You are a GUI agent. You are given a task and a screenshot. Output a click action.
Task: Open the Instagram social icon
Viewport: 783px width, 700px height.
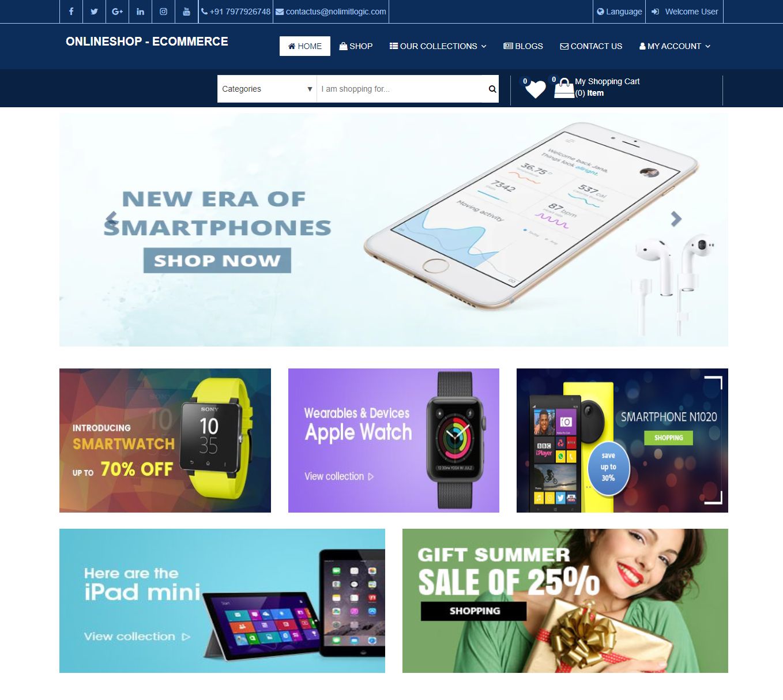click(x=163, y=12)
